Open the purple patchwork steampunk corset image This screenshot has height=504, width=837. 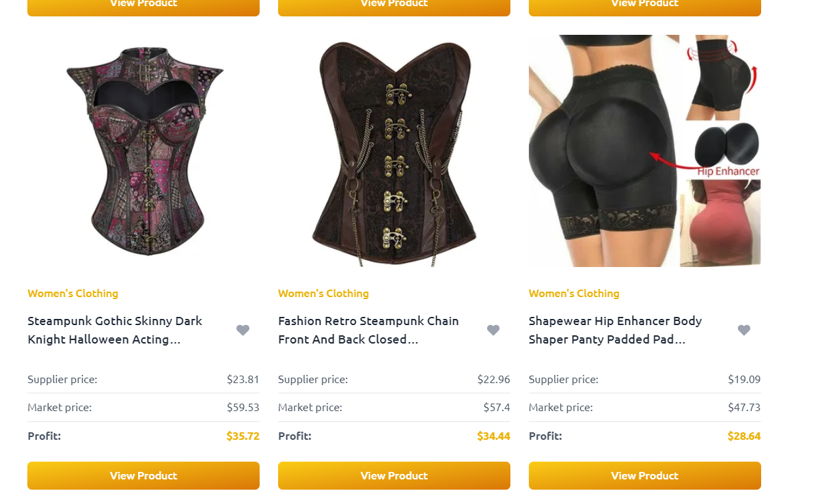143,151
